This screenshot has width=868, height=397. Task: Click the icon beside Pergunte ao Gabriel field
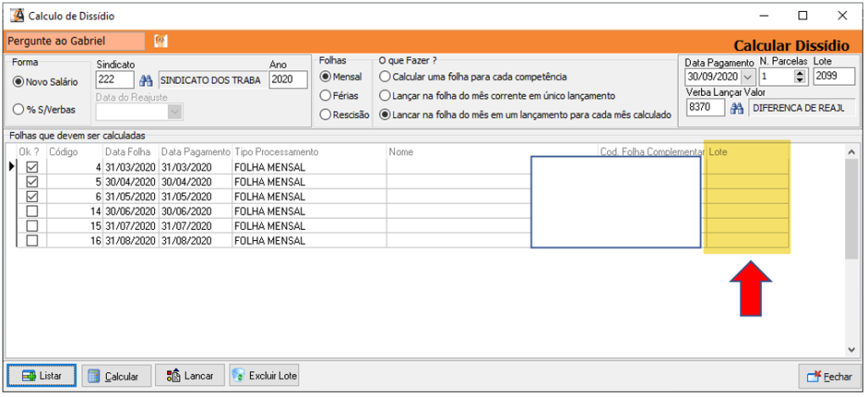pyautogui.click(x=160, y=41)
